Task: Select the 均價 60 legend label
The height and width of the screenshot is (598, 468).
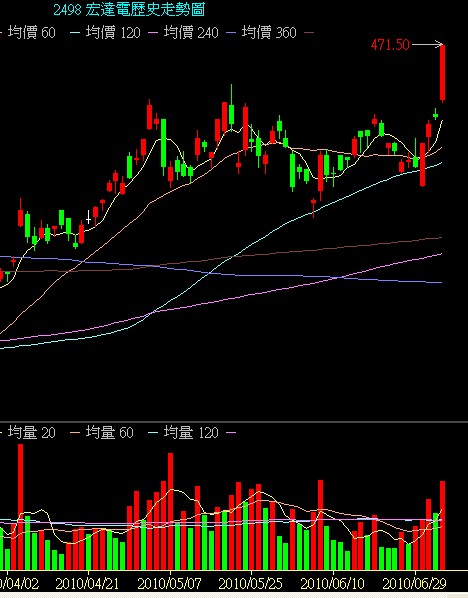Action: 32,32
